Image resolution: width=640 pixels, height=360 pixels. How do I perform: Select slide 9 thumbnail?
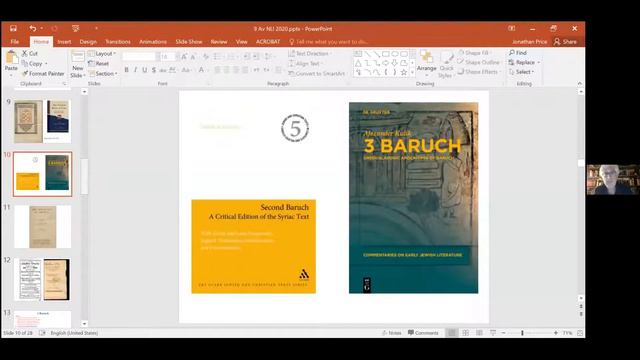click(x=42, y=121)
